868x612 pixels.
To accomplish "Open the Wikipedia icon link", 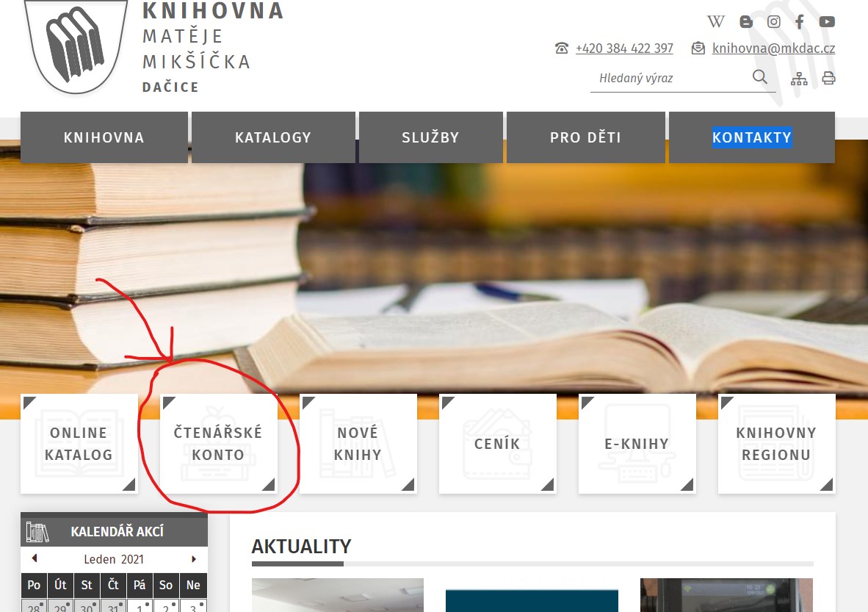I will coord(715,21).
